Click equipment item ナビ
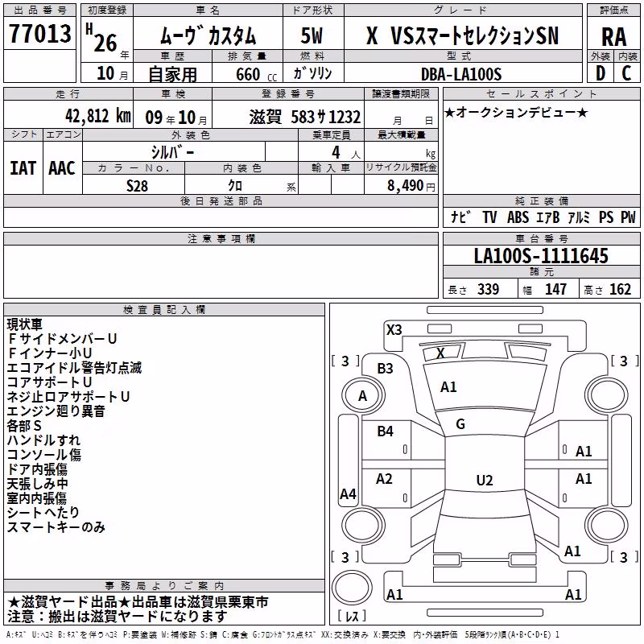 (460, 217)
